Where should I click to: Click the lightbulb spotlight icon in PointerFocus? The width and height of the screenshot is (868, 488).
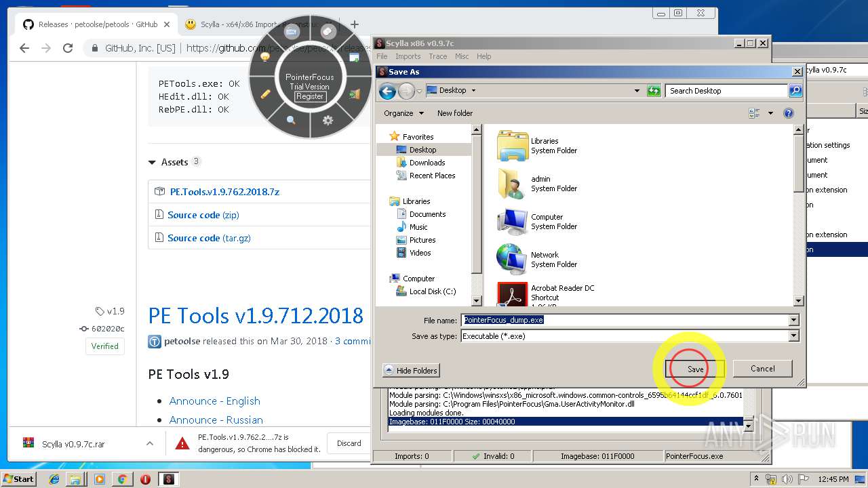(x=265, y=57)
